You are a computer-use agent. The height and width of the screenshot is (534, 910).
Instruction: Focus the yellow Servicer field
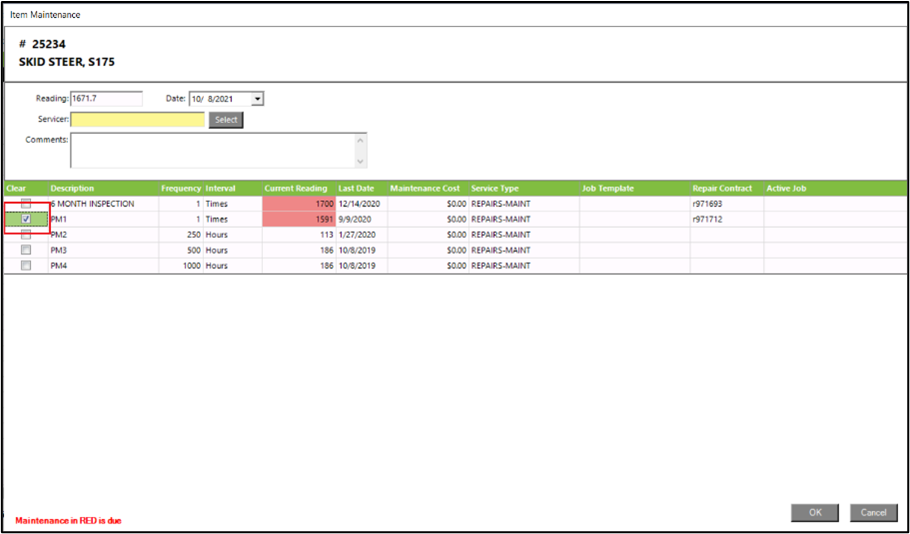[x=137, y=120]
